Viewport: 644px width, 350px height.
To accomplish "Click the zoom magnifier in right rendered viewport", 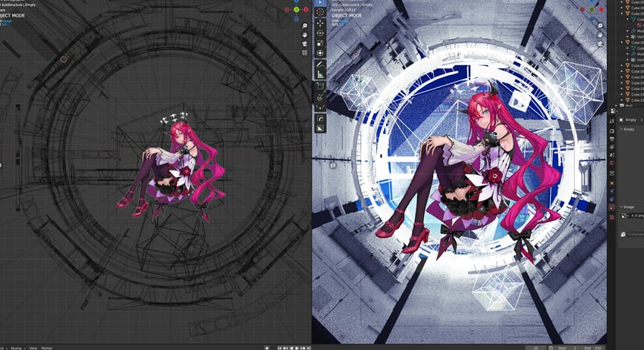I will point(600,26).
